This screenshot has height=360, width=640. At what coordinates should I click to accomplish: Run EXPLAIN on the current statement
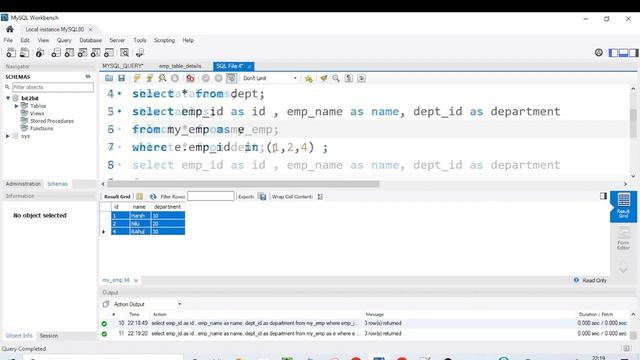tap(162, 78)
